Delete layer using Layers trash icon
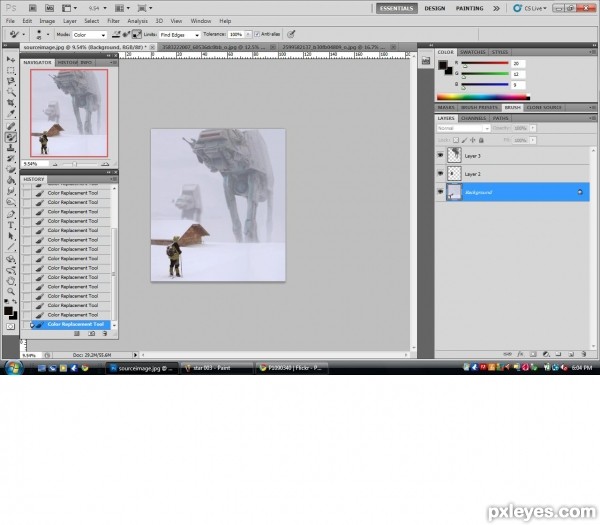This screenshot has height=525, width=600. [584, 354]
